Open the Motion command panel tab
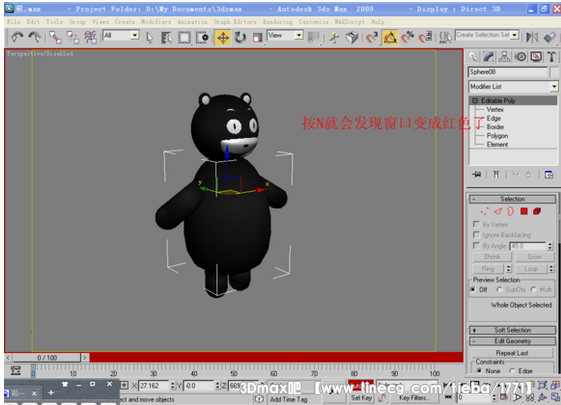Image resolution: width=561 pixels, height=405 pixels. pos(520,57)
